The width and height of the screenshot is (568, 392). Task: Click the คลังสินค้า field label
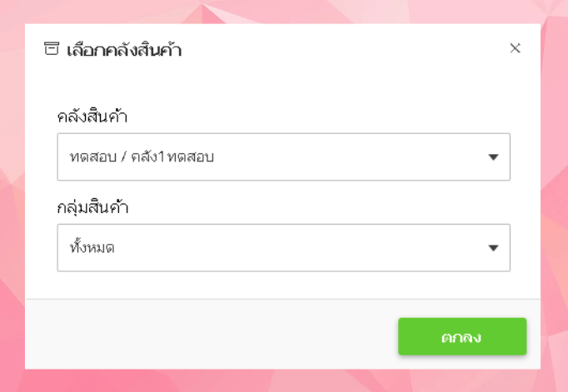[92, 116]
